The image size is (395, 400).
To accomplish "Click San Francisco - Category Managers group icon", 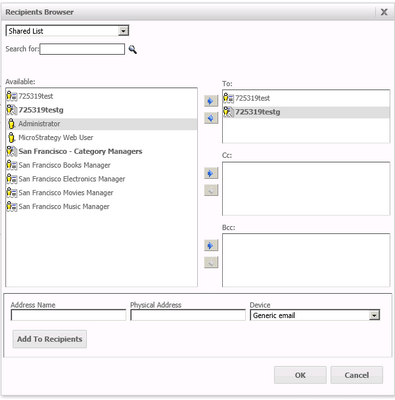I will [x=12, y=151].
